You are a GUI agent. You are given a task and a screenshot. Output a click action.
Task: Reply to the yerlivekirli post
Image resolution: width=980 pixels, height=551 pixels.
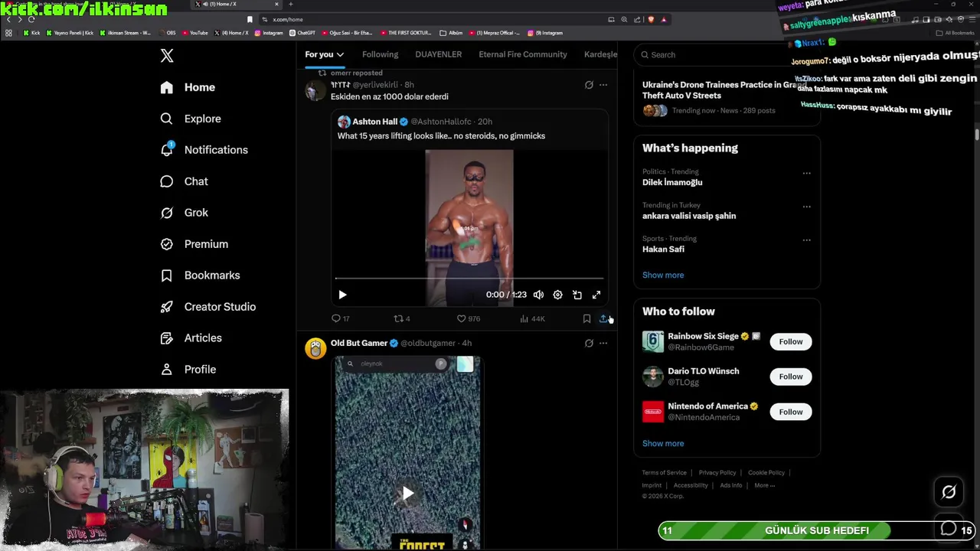click(x=340, y=318)
